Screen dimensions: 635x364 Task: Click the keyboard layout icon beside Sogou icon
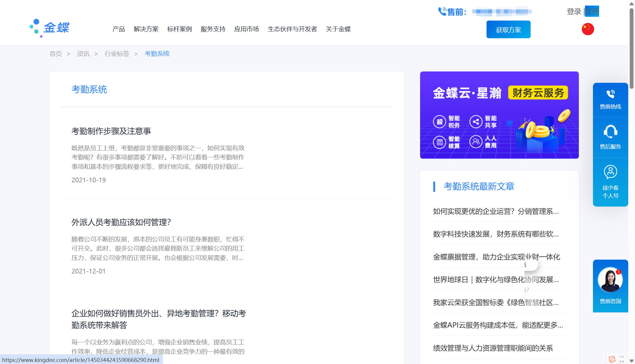[622, 359]
